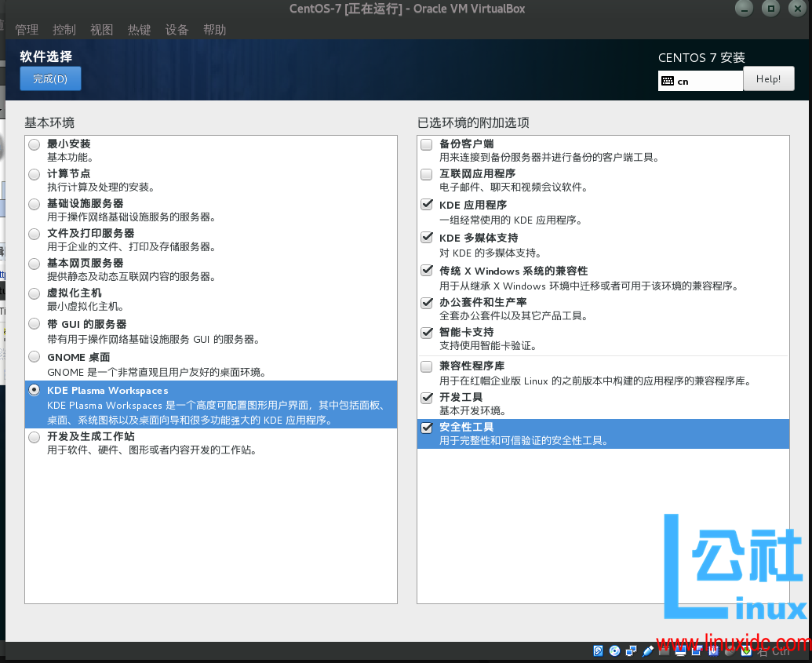This screenshot has width=812, height=663.
Task: Open the 帮助 menu
Action: tap(214, 30)
